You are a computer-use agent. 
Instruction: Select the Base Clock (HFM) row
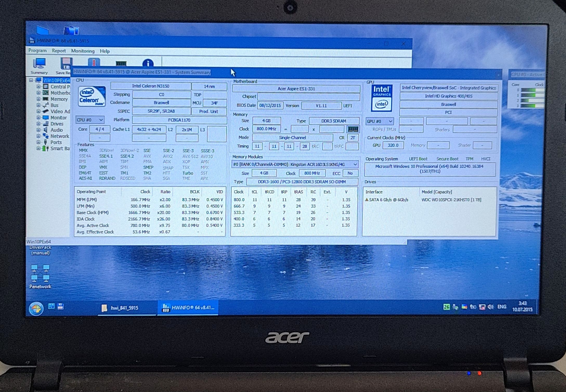pos(150,212)
